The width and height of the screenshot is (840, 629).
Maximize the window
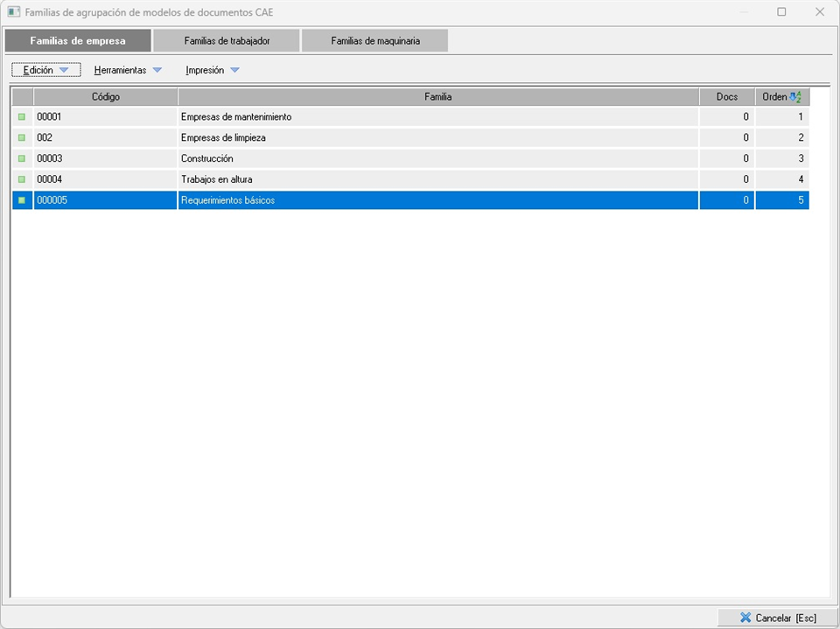(x=781, y=12)
